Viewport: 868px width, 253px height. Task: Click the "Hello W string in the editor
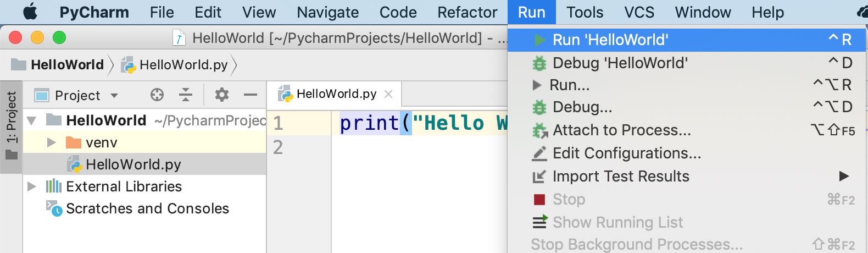[460, 123]
